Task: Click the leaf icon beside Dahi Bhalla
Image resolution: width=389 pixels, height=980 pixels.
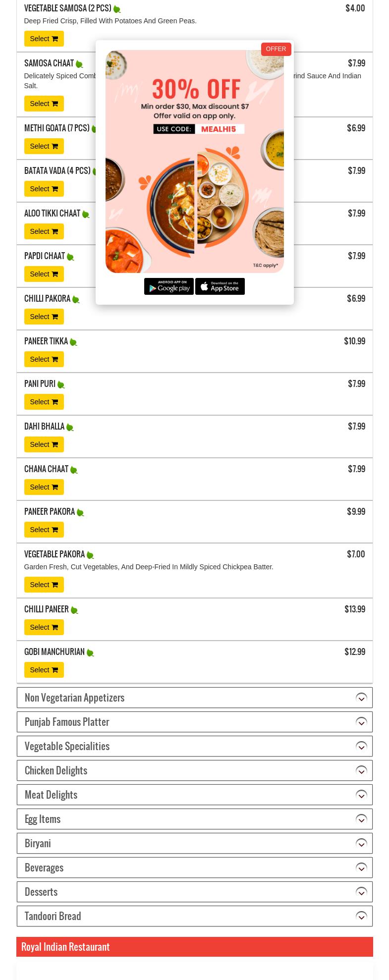Action: (x=70, y=427)
